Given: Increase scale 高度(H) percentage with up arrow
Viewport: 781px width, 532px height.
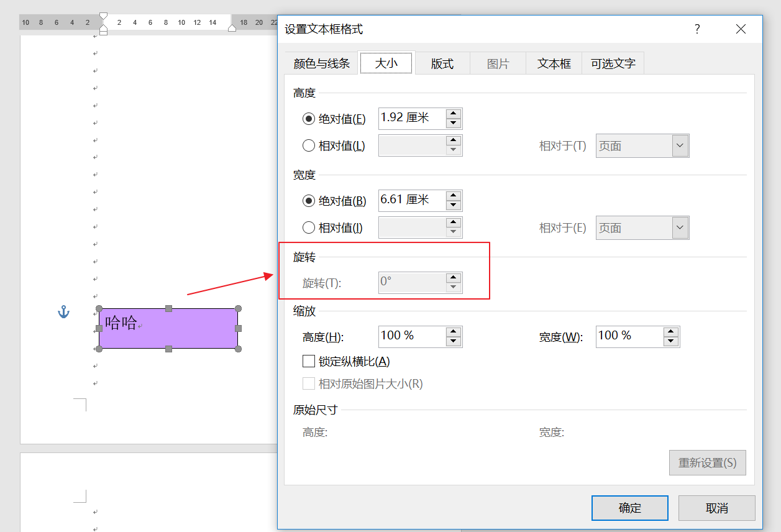Looking at the screenshot, I should pos(454,332).
